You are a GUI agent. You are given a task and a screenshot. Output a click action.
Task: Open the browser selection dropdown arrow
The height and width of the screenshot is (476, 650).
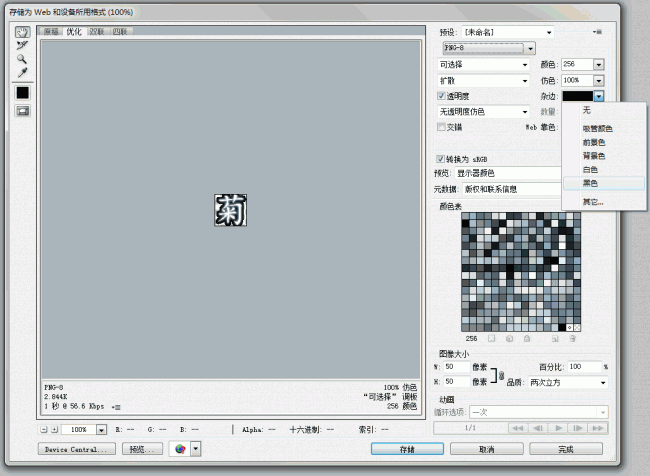[x=196, y=449]
